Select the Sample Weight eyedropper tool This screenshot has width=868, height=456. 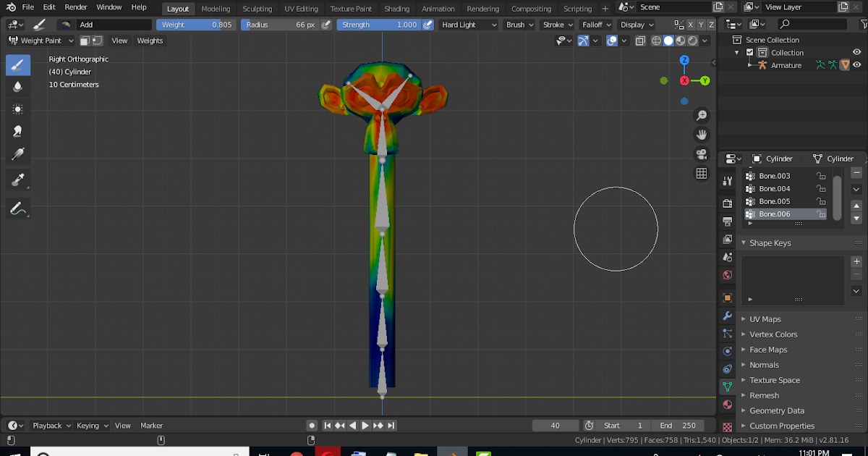pos(18,180)
